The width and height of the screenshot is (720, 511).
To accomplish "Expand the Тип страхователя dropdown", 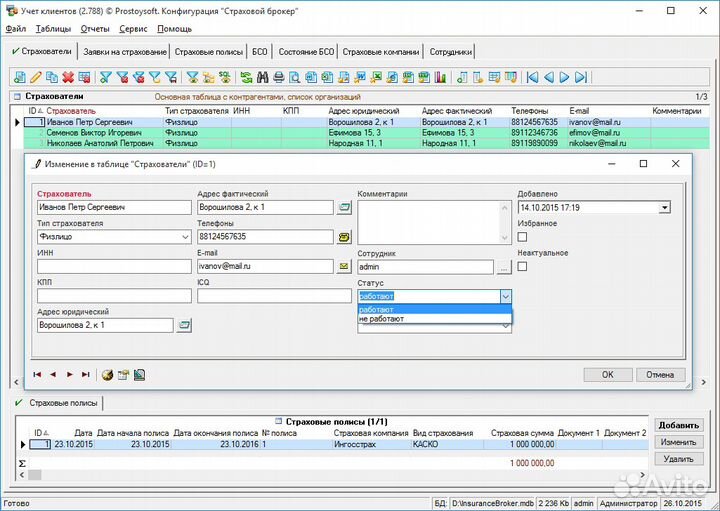I will [x=184, y=237].
